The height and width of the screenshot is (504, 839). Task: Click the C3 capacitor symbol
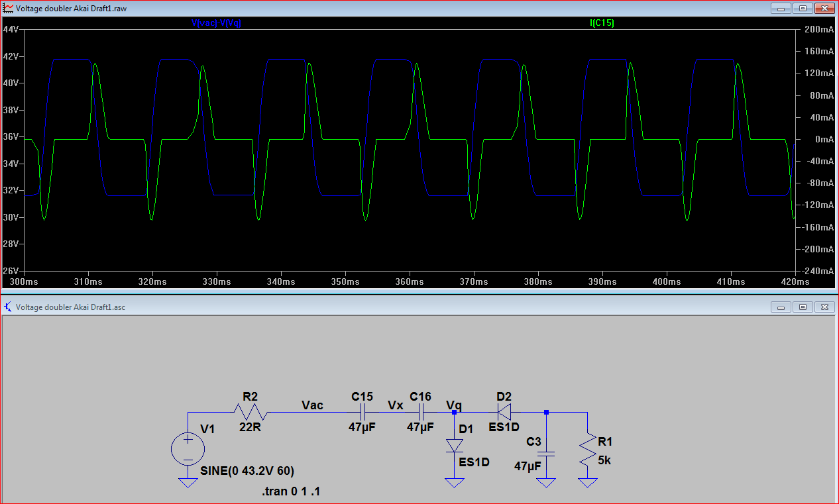tap(546, 454)
